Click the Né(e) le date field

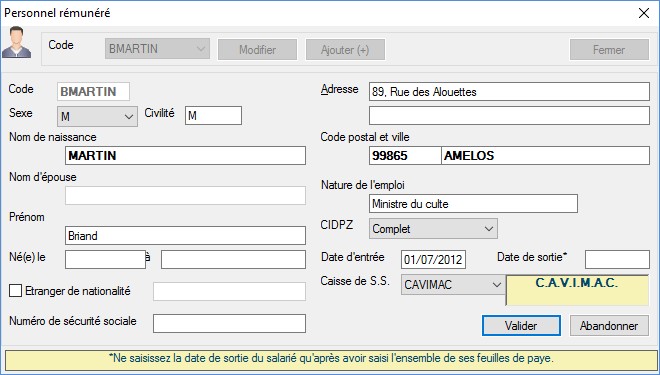(x=105, y=260)
